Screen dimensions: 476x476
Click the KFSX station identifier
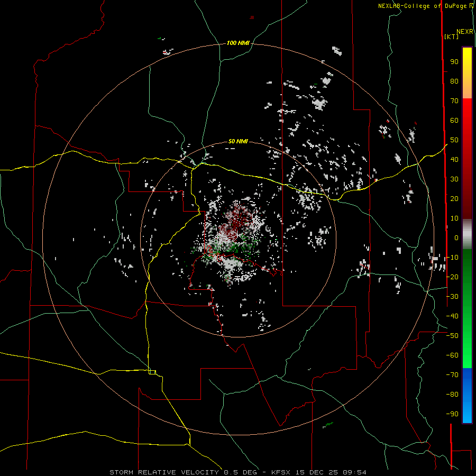coord(280,472)
